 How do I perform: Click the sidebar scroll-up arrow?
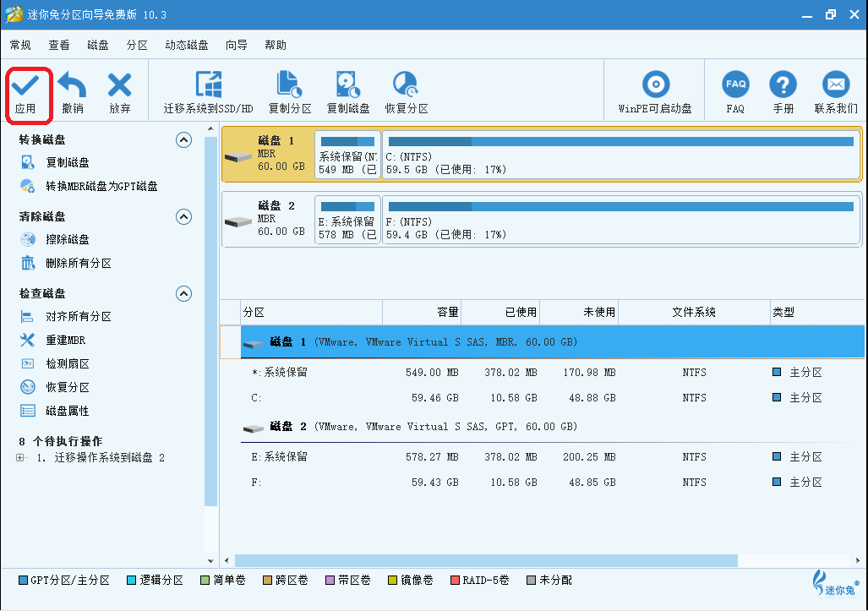tap(210, 129)
